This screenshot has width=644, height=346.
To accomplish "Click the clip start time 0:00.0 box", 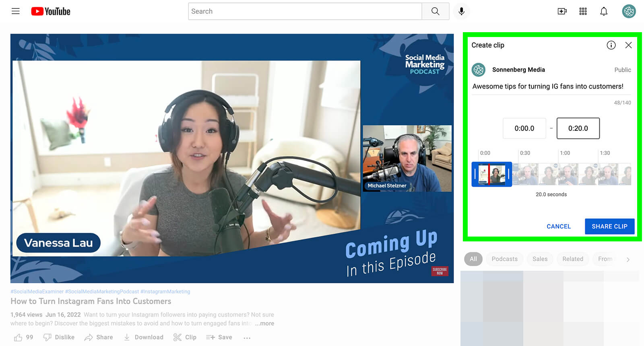I will click(524, 128).
